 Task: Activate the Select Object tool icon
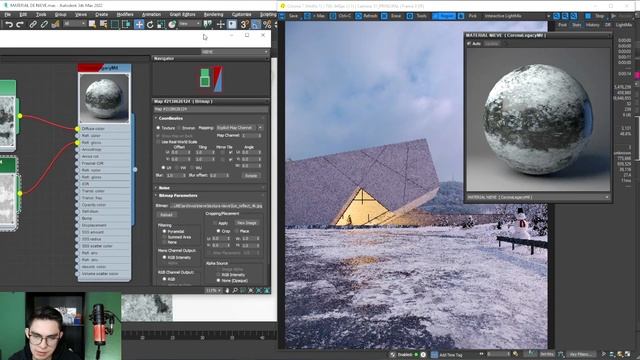pyautogui.click(x=93, y=24)
